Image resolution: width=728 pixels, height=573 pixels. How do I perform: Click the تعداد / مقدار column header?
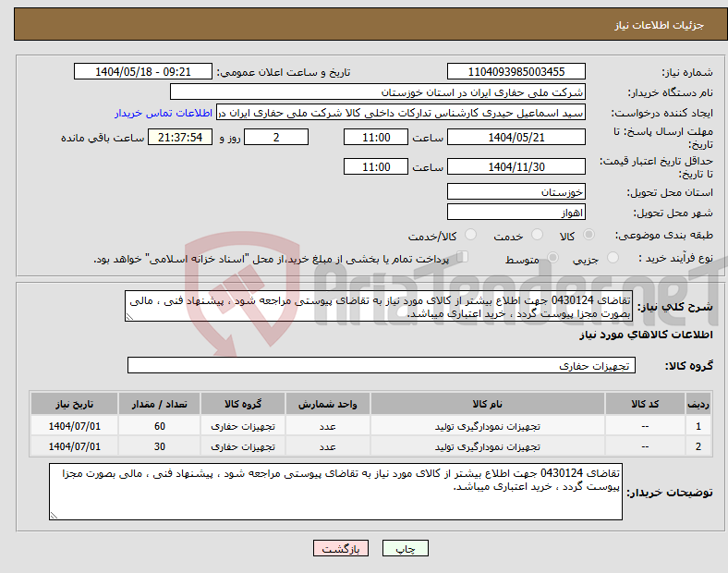[x=159, y=404]
